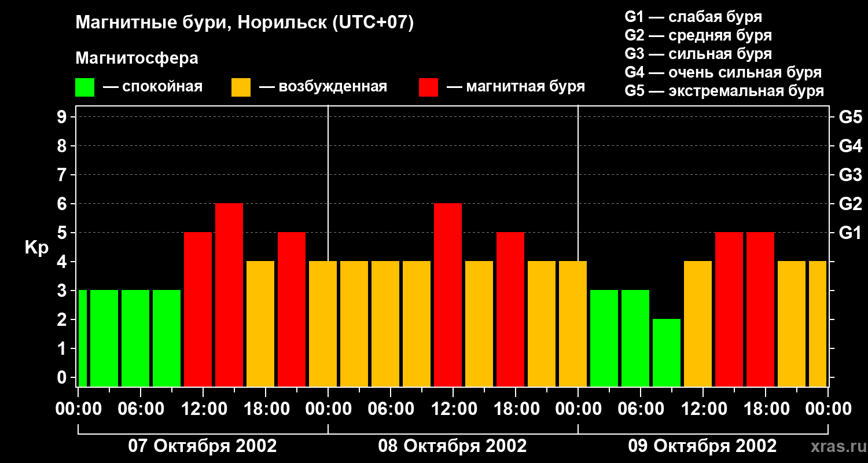Click the Kp 5 red bar at 18:00 on 08 October
The height and width of the screenshot is (463, 868).
click(510, 310)
